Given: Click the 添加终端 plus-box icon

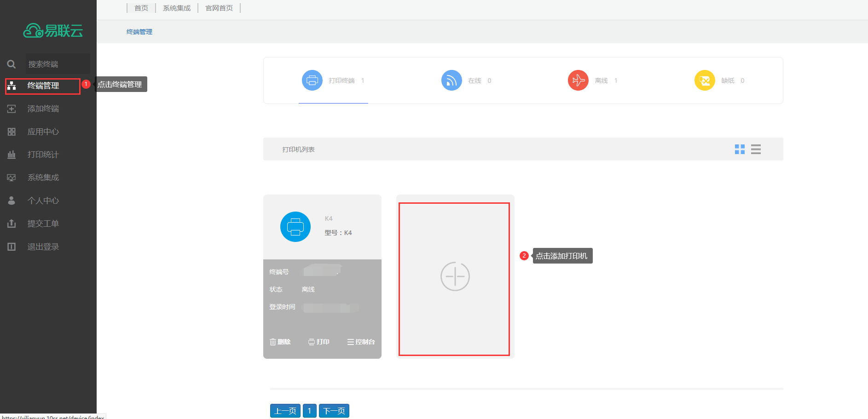Looking at the screenshot, I should click(12, 109).
